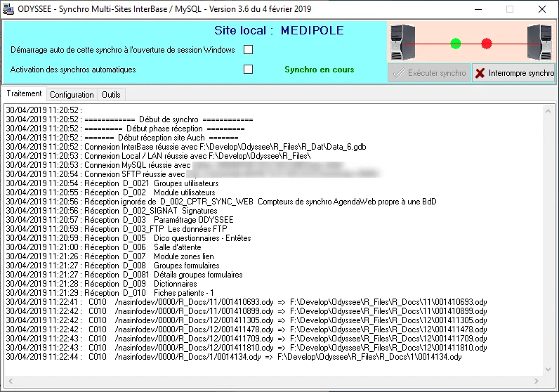The width and height of the screenshot is (559, 392).
Task: Select the 'D_010 Fiches patients - 1' line
Action: point(110,293)
